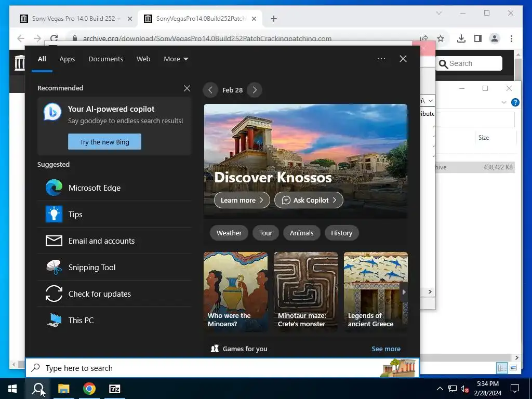Image resolution: width=532 pixels, height=399 pixels.
Task: Reload the Chrome page
Action: [x=54, y=38]
